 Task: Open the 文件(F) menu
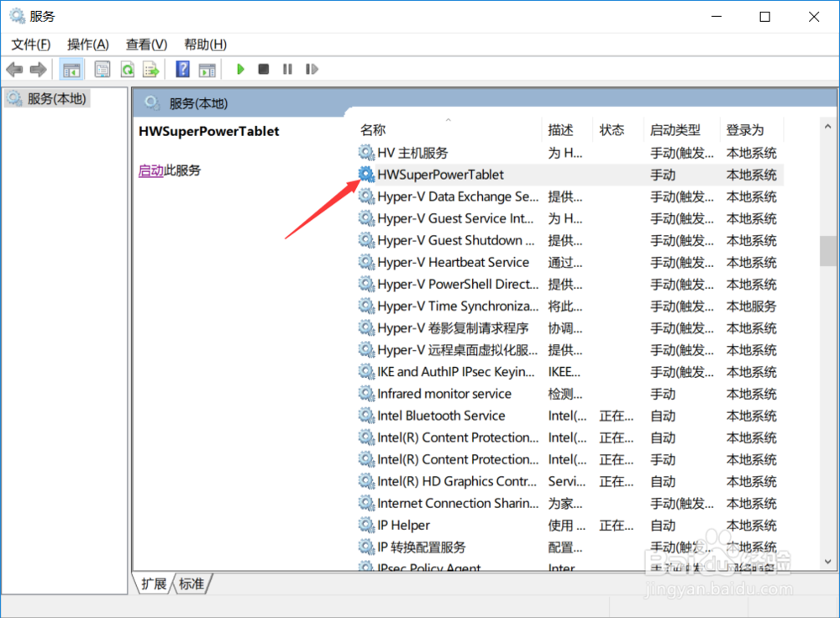point(31,45)
